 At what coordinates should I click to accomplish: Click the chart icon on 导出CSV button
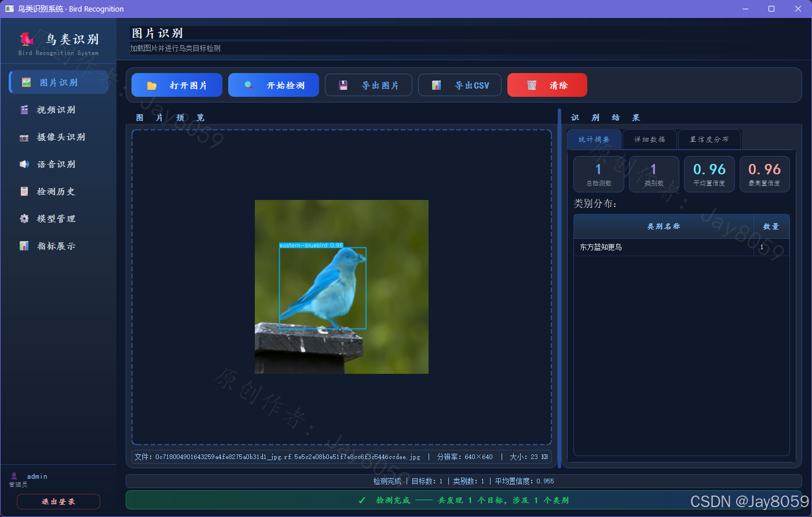(437, 85)
